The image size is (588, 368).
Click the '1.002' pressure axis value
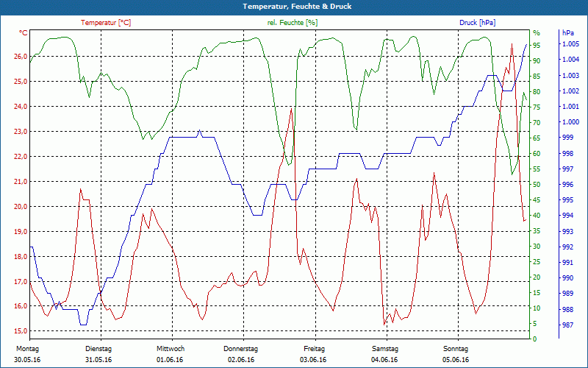pos(570,91)
